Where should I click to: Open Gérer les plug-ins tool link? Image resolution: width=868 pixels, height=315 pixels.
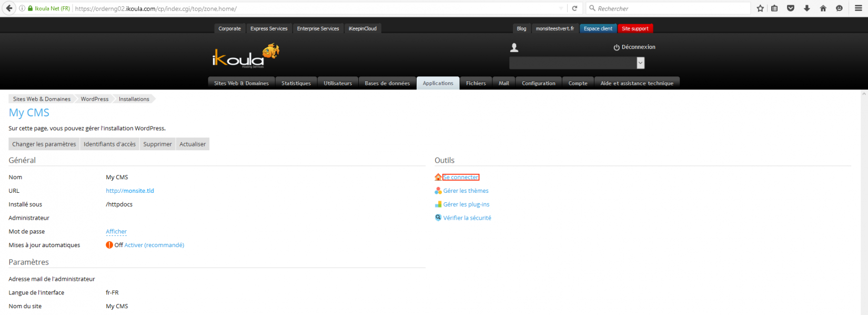(466, 204)
